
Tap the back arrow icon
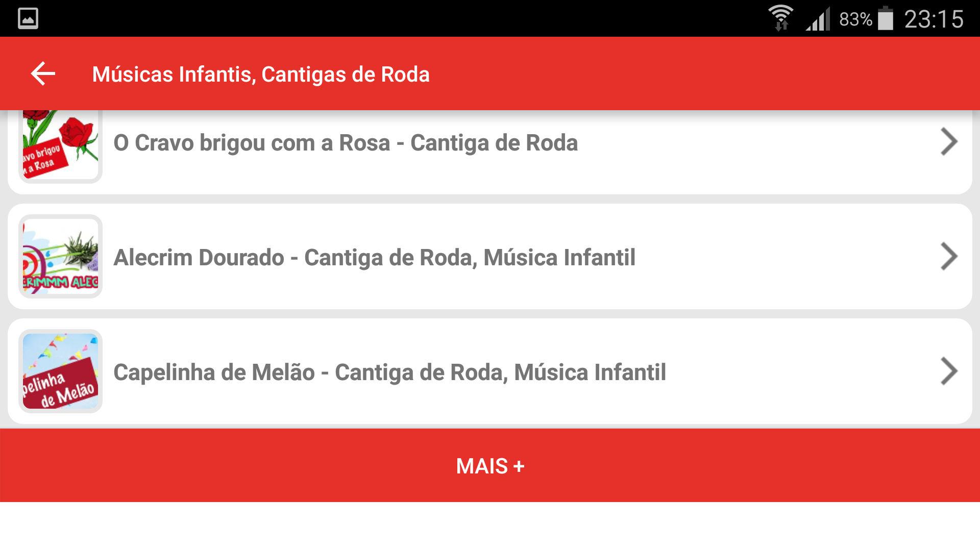(x=43, y=74)
